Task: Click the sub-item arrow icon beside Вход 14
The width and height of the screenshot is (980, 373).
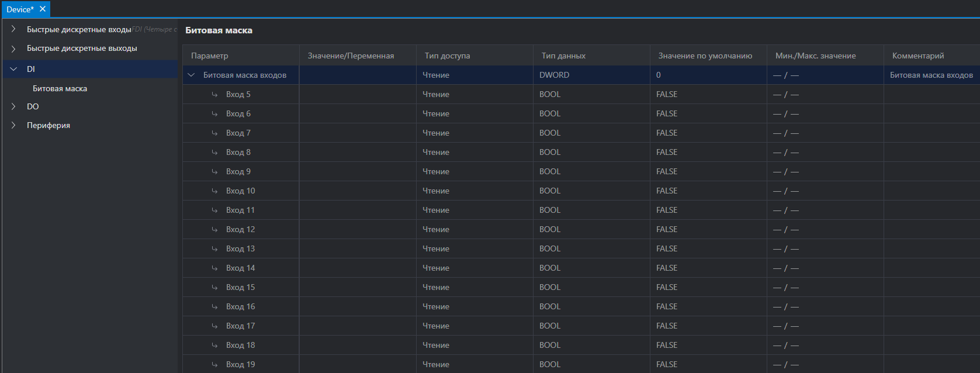Action: tap(214, 268)
